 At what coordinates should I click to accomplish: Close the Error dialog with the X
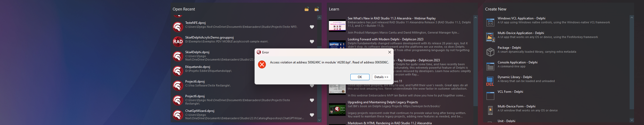tap(389, 52)
